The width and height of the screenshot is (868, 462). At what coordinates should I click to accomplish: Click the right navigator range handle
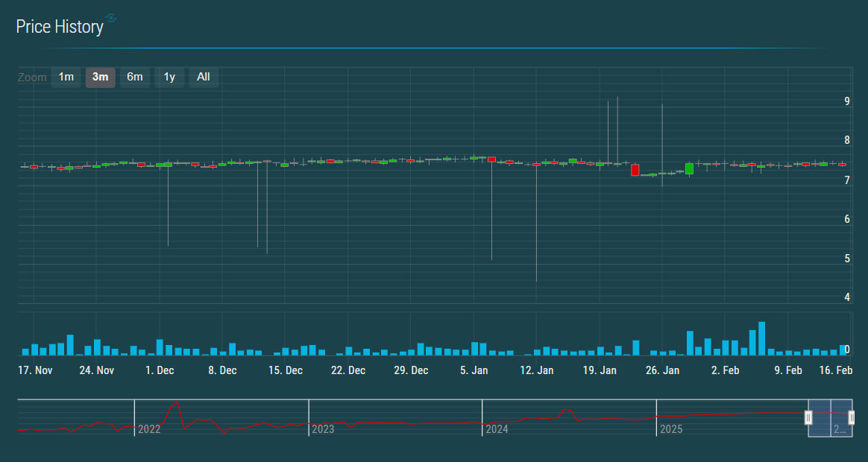coord(851,418)
